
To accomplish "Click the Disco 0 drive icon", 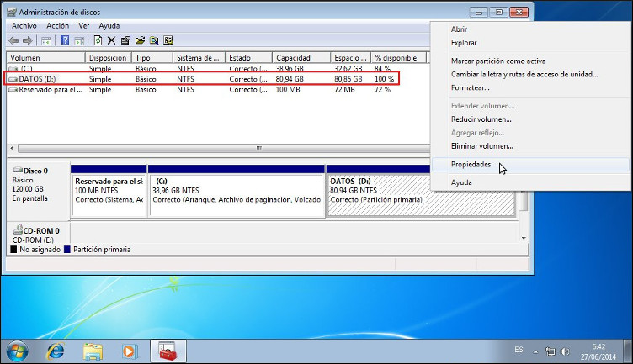I will click(18, 170).
